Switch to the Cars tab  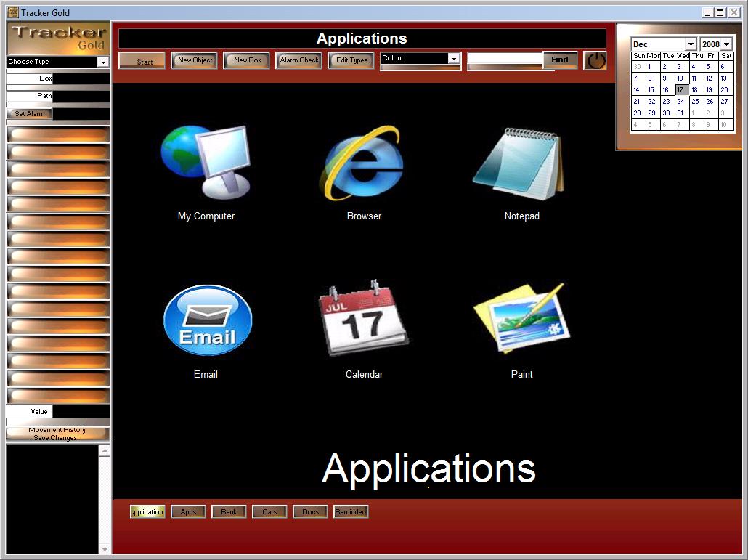point(269,512)
